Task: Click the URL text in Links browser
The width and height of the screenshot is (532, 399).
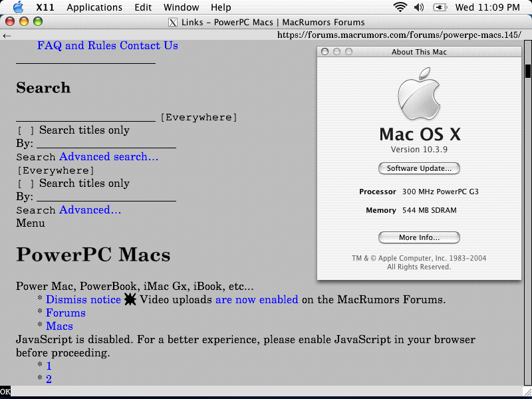Action: (x=399, y=35)
